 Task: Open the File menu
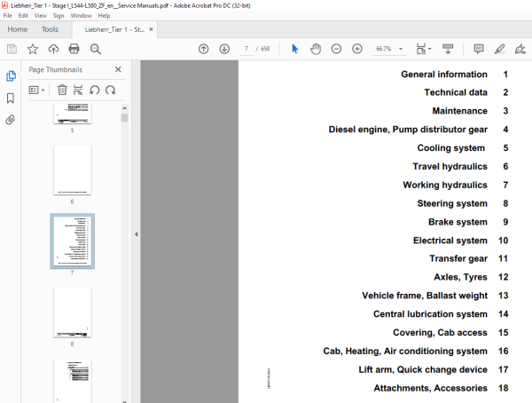[x=7, y=16]
